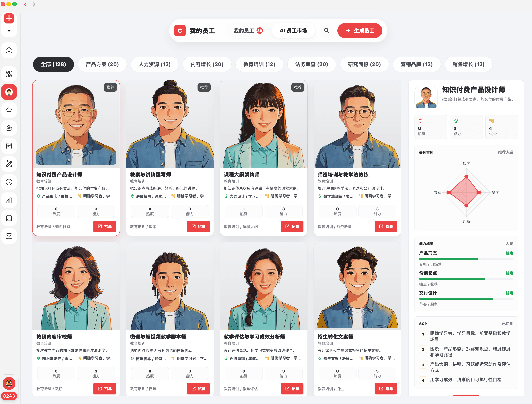532x404 pixels.
Task: Select the 全部 (128) filter chip
Action: 53,64
